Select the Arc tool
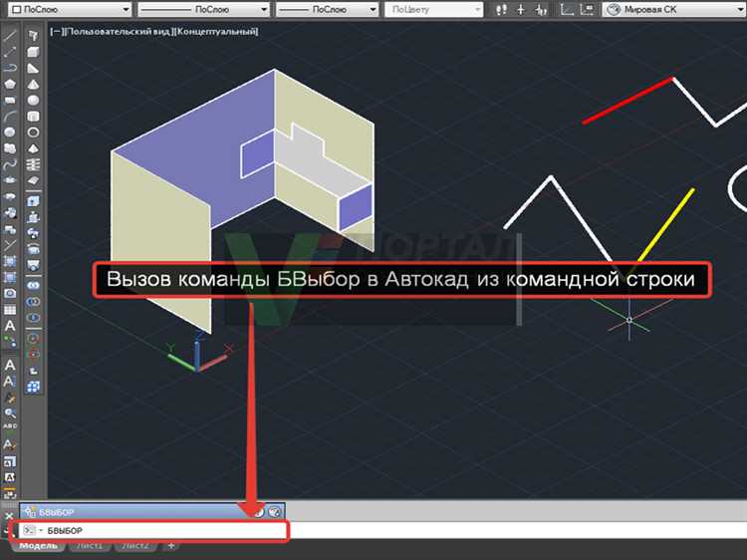747x560 pixels. (10, 117)
